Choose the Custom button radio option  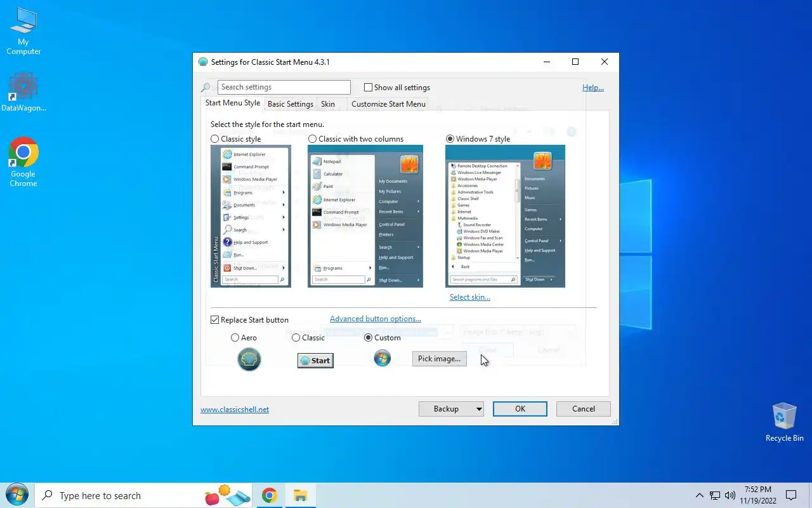[x=369, y=338]
